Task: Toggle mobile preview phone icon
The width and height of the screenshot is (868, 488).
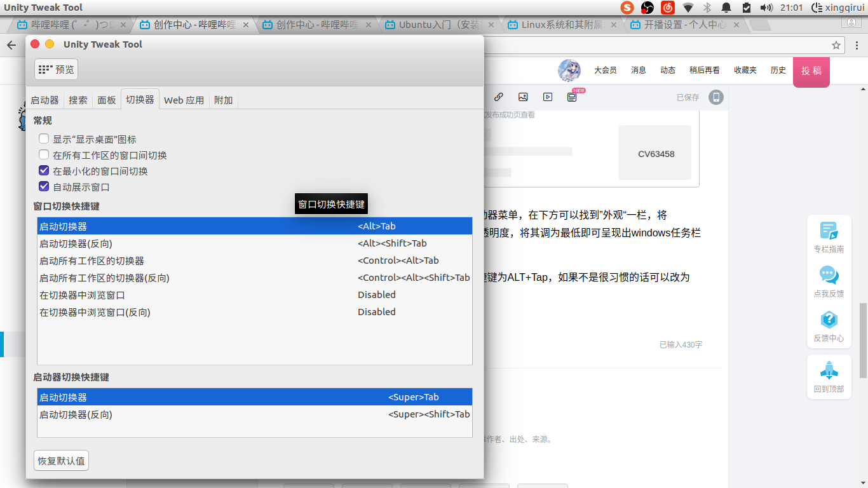Action: click(716, 97)
